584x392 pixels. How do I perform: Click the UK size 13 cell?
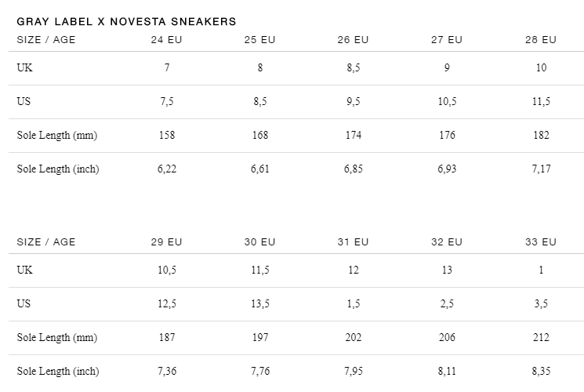(x=447, y=270)
